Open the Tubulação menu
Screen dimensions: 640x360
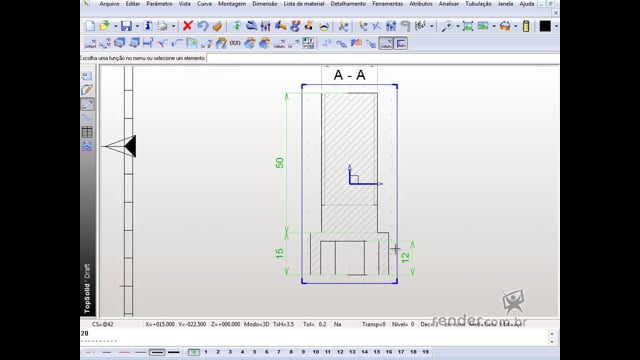[x=478, y=4]
